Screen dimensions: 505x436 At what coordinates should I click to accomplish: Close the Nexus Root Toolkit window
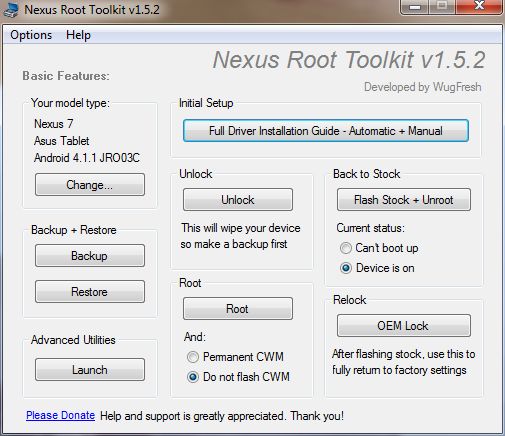pyautogui.click(x=479, y=7)
